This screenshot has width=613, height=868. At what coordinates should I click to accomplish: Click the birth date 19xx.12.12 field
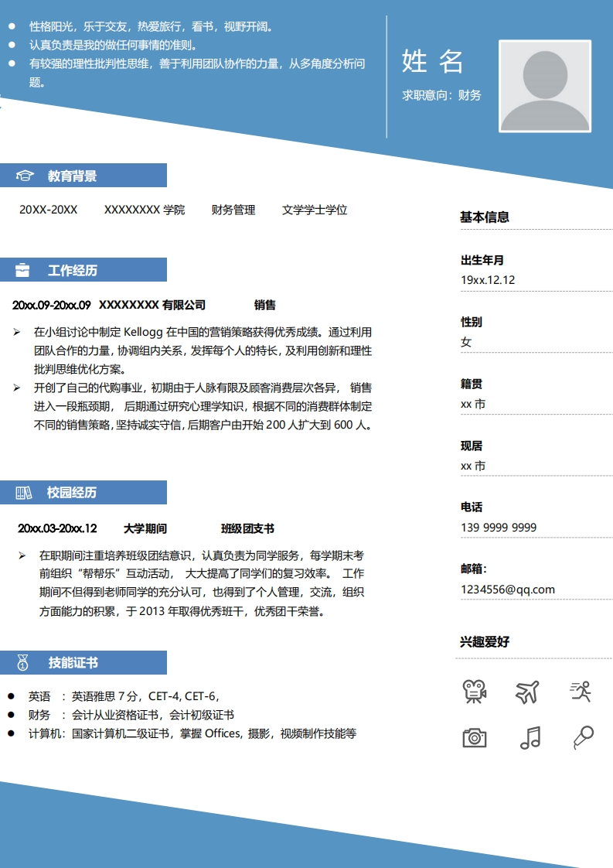[x=488, y=280]
